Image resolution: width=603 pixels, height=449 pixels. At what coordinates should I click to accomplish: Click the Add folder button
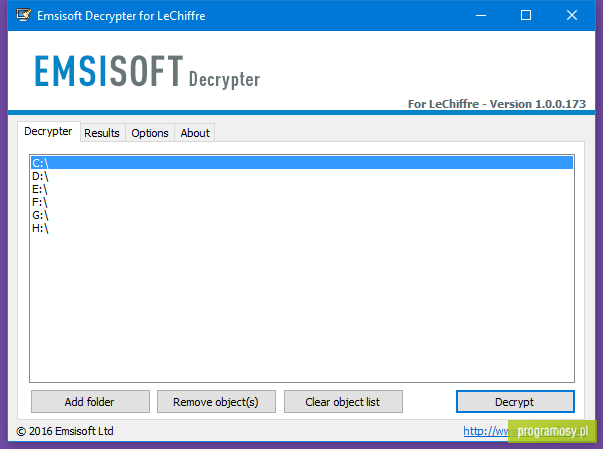coord(90,402)
